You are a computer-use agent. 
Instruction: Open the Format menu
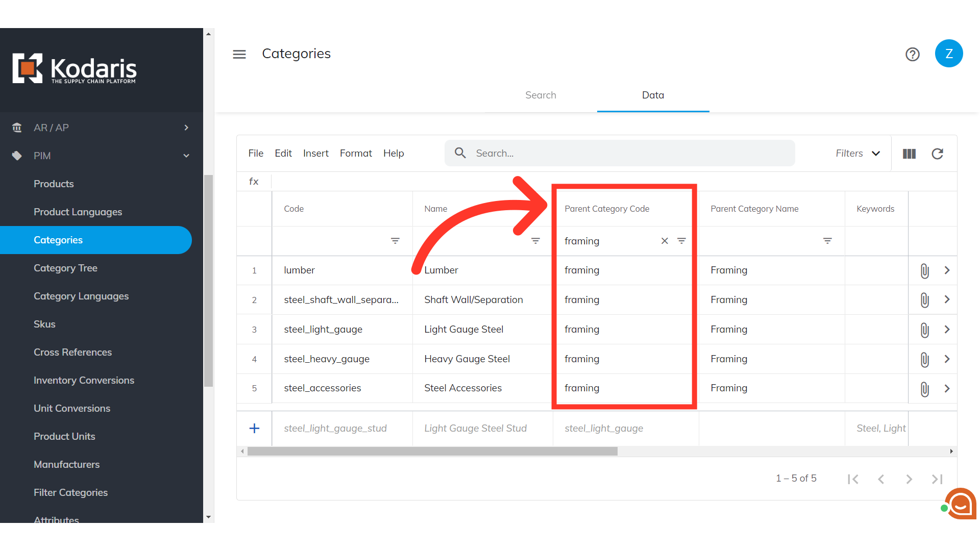point(356,154)
